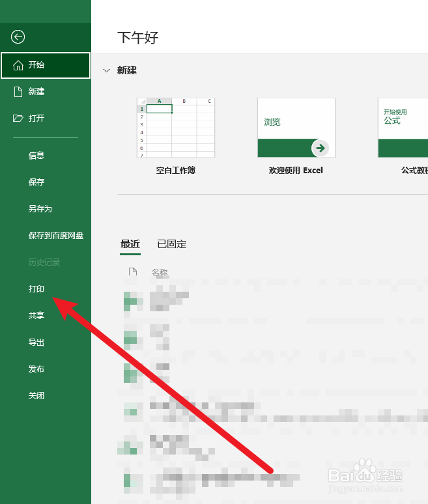This screenshot has width=428, height=504.
Task: Click the New document page icon
Action: [18, 92]
